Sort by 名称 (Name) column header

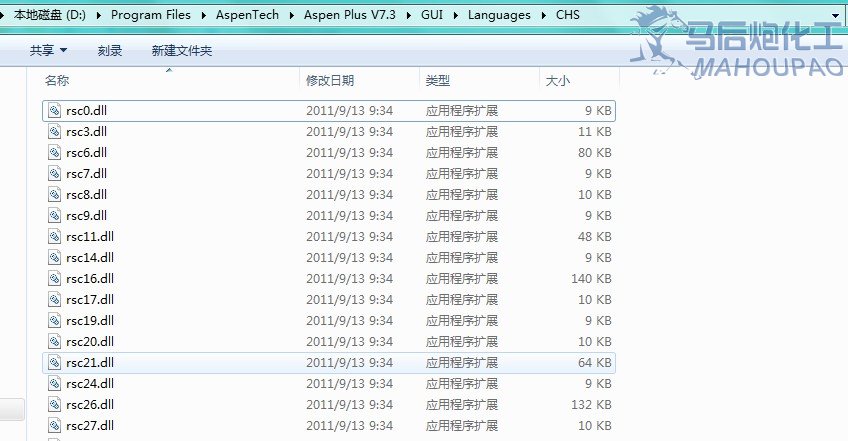[57, 81]
